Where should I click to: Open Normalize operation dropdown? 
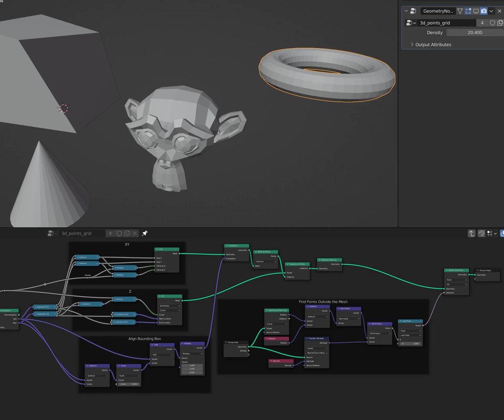click(349, 318)
